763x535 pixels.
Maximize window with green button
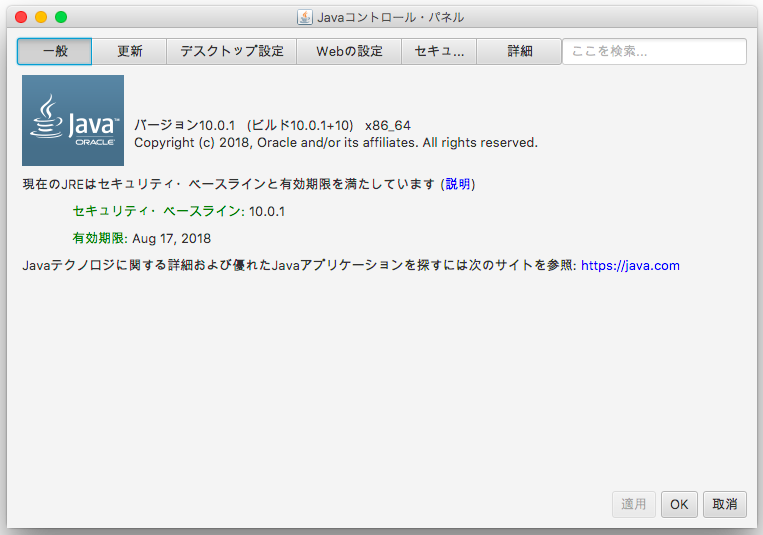click(x=61, y=17)
